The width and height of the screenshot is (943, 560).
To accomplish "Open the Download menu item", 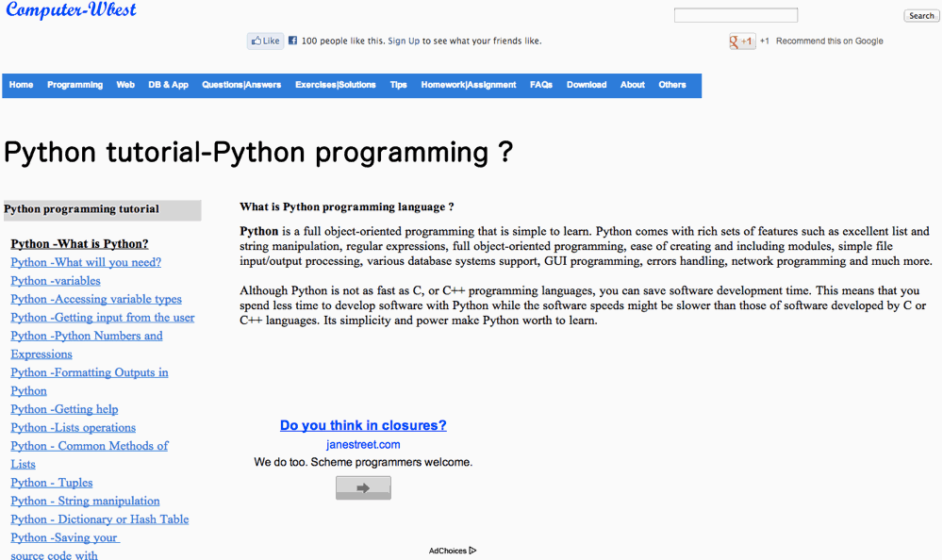I will click(x=587, y=85).
